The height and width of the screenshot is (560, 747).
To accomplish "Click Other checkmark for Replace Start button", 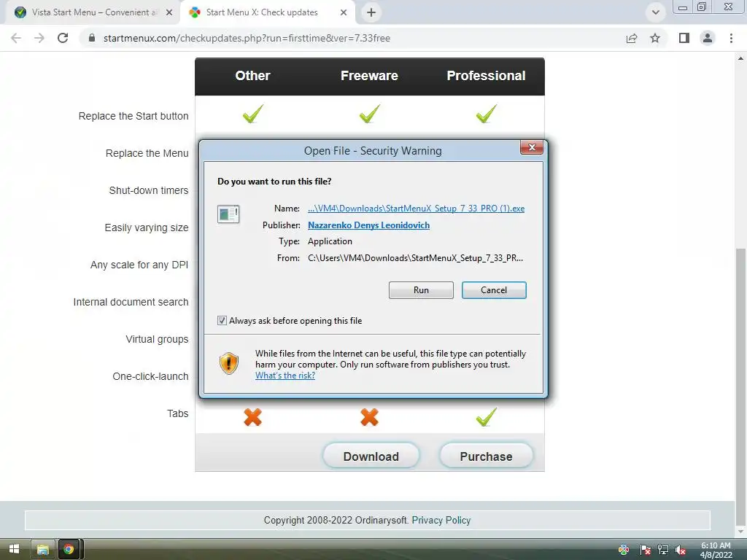I will (253, 114).
